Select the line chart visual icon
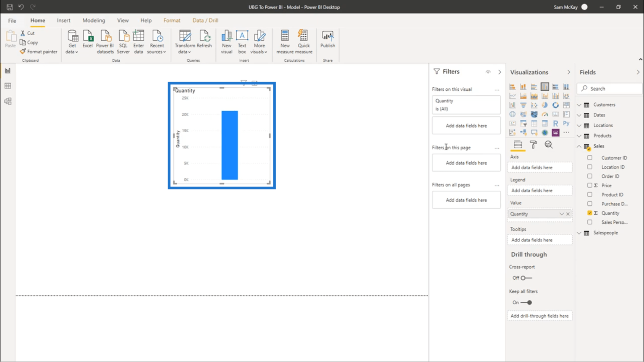The height and width of the screenshot is (362, 644). (513, 96)
